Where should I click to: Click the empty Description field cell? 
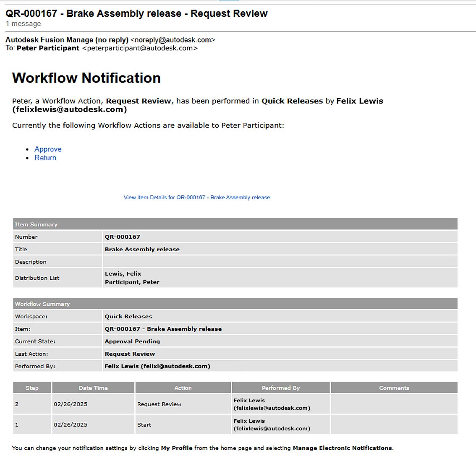pyautogui.click(x=280, y=262)
